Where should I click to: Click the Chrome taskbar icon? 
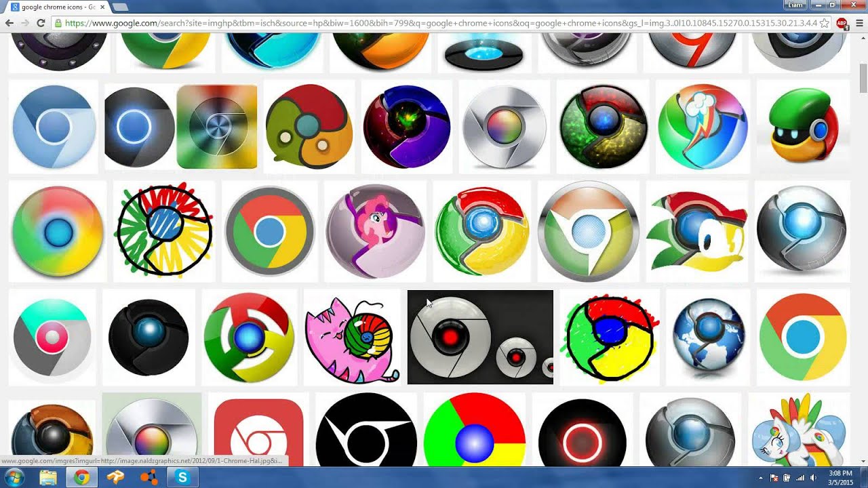pyautogui.click(x=82, y=478)
